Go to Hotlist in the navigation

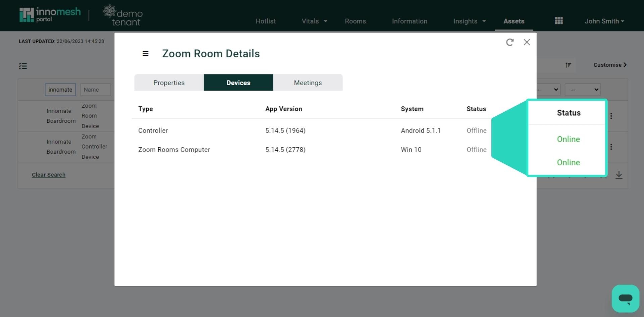pos(266,21)
